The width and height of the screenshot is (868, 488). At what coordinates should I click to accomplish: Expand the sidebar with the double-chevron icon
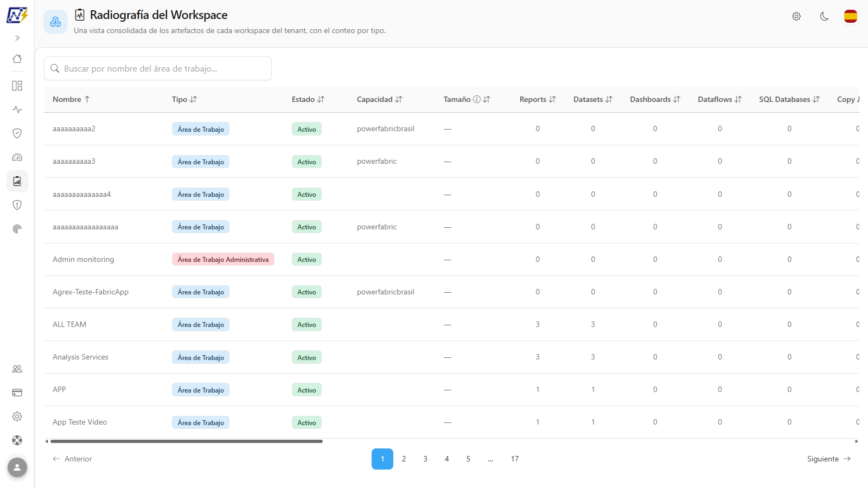click(x=17, y=38)
